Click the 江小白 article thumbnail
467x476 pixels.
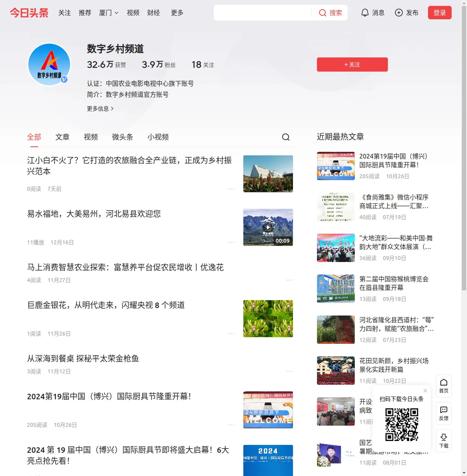tap(268, 174)
